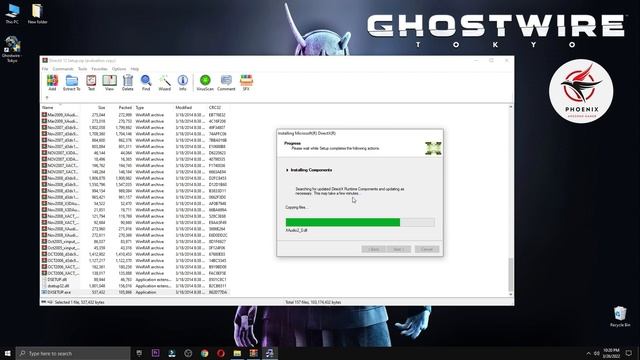Click the WinRAR taskbar icon

click(253, 353)
